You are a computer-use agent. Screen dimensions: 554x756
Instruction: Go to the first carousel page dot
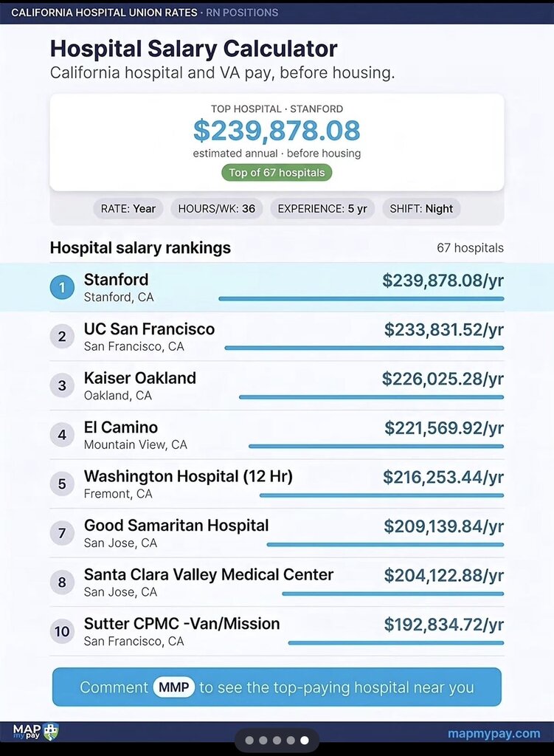click(249, 740)
